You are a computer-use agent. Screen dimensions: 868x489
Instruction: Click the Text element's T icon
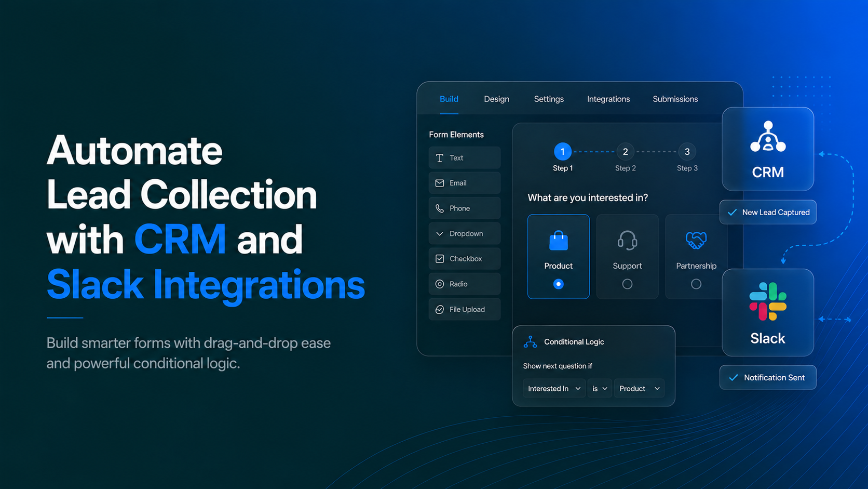point(440,158)
